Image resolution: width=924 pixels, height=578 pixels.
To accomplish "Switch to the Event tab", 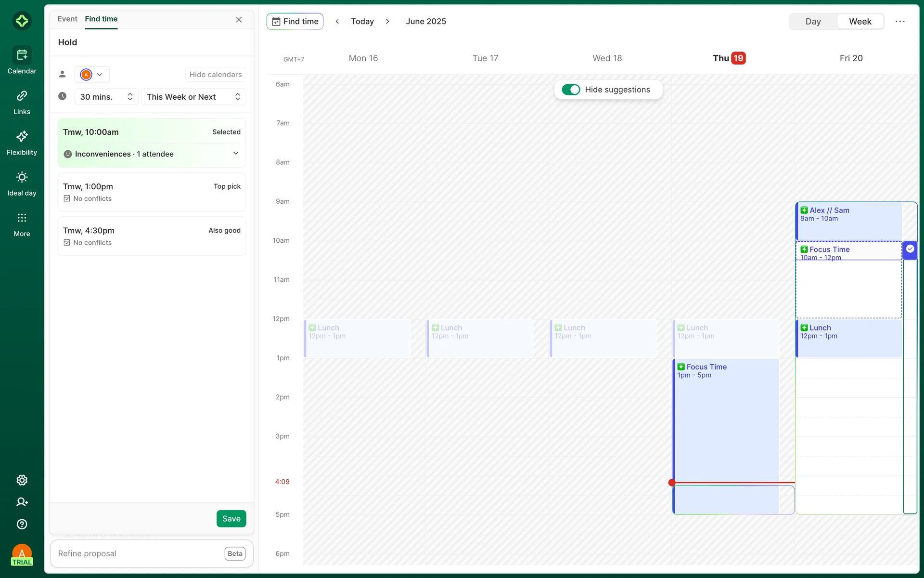I will coord(67,19).
